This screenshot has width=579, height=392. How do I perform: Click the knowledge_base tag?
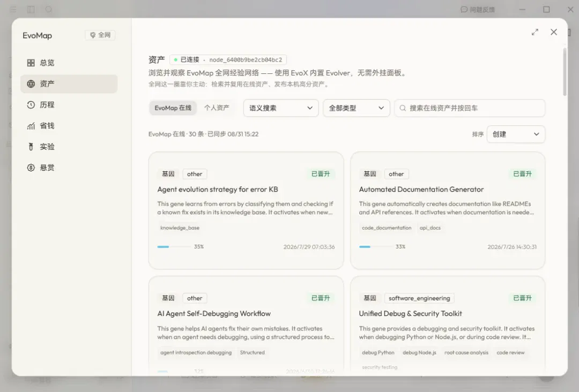pos(180,228)
